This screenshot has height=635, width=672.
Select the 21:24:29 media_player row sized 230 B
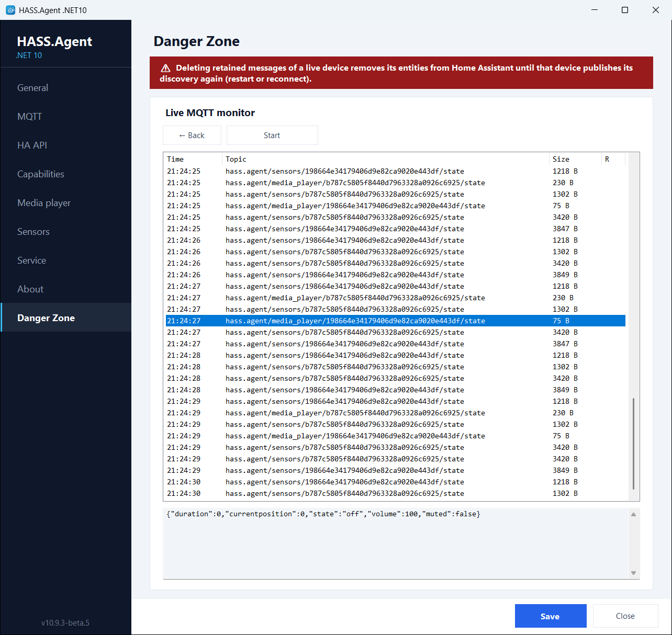[396, 413]
